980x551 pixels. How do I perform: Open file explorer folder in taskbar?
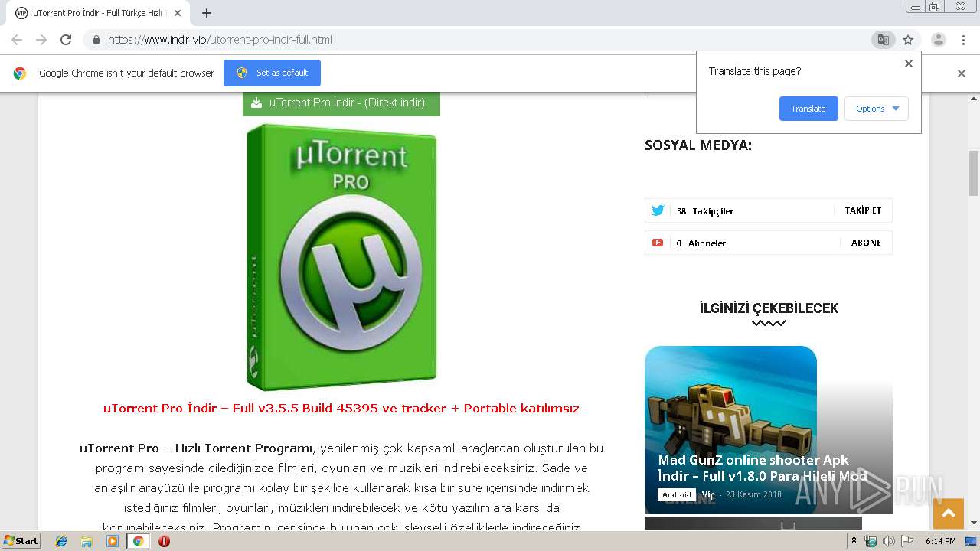point(87,541)
